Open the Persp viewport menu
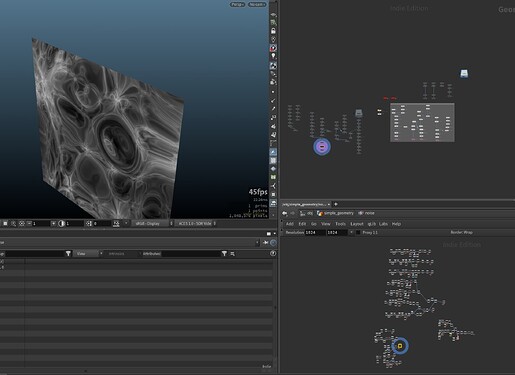515x375 pixels. [237, 4]
